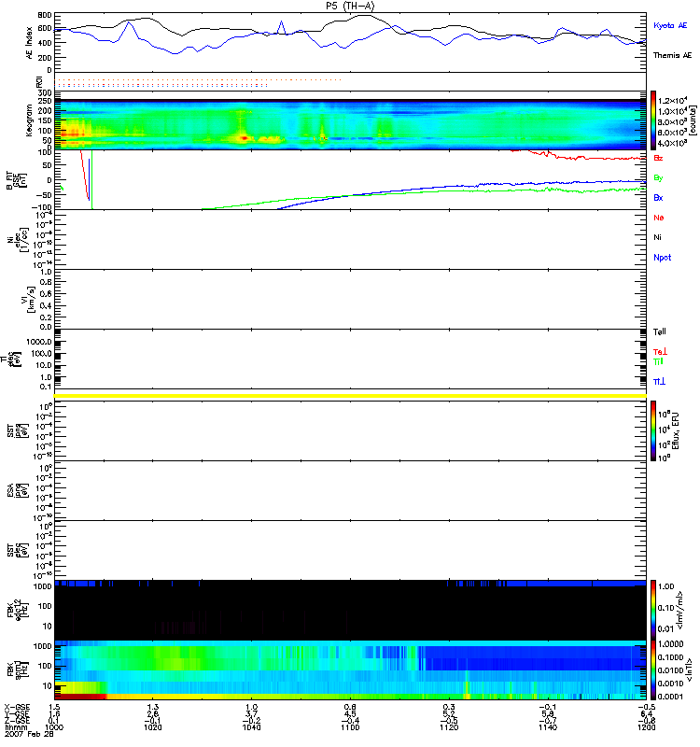
Task: Select the black Ni legend label
Action: click(x=657, y=237)
